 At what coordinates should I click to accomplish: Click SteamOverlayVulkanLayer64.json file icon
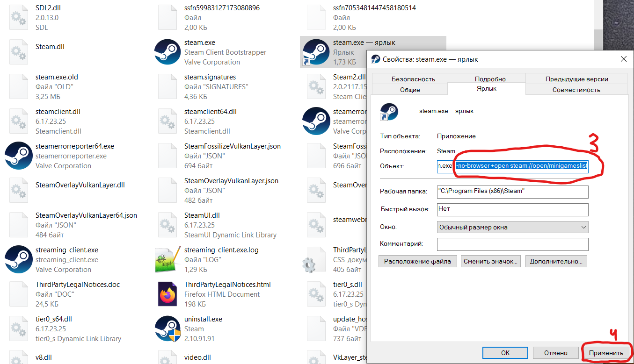[x=19, y=225]
